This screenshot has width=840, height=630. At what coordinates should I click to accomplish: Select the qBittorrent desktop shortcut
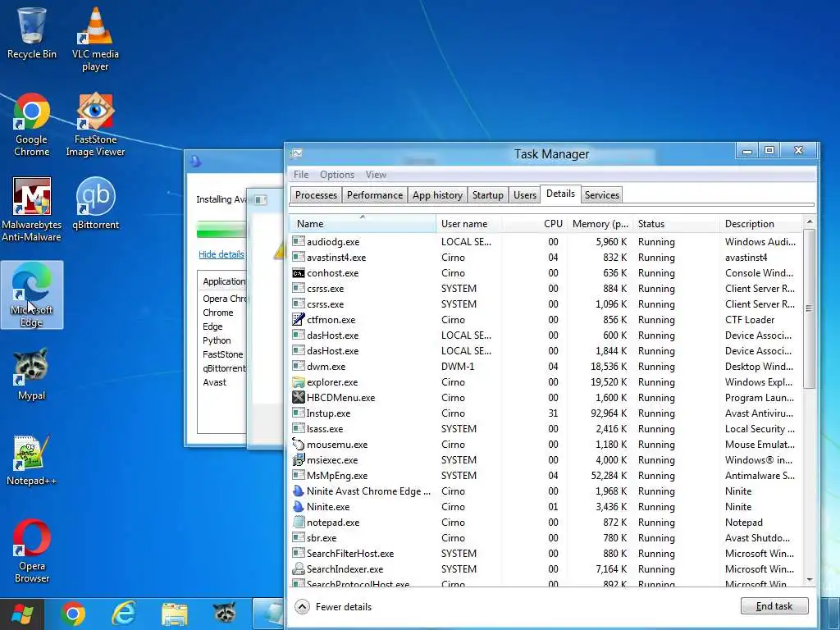(x=95, y=203)
